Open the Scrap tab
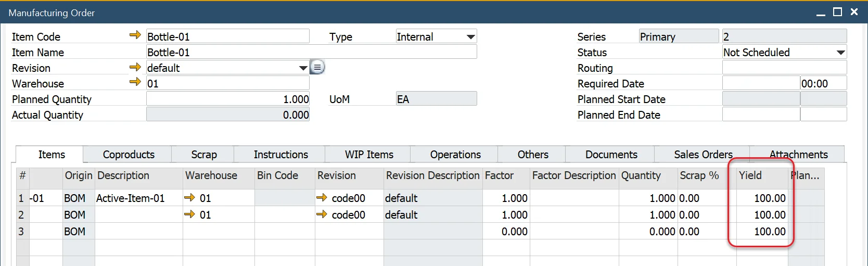Viewport: 868px width, 266px height. [203, 155]
